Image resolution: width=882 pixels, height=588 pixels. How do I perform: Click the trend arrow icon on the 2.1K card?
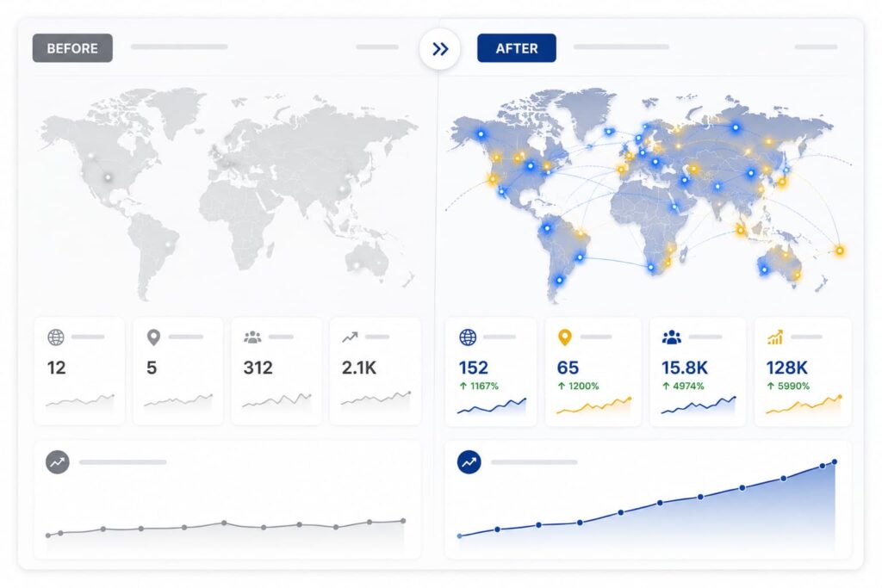pyautogui.click(x=350, y=337)
